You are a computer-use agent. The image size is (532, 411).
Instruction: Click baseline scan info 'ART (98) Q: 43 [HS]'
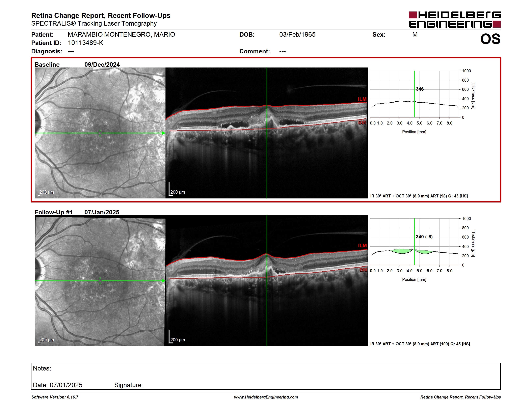449,196
